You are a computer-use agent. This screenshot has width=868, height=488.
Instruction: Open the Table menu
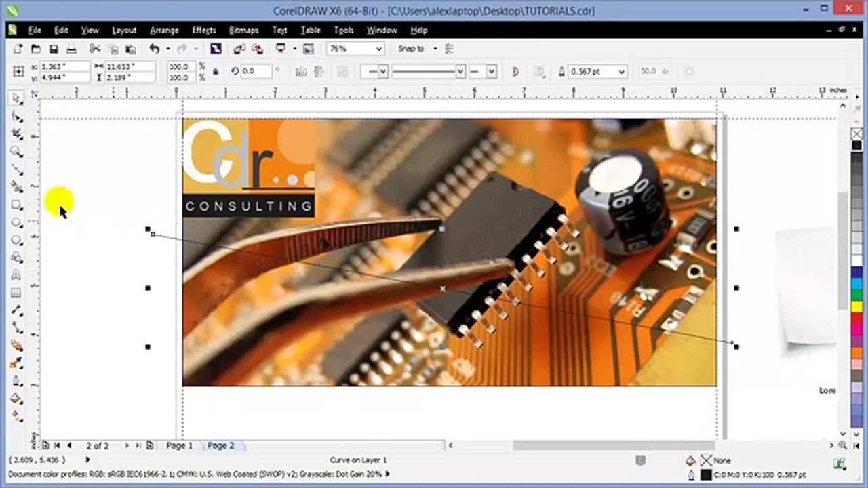(x=311, y=30)
